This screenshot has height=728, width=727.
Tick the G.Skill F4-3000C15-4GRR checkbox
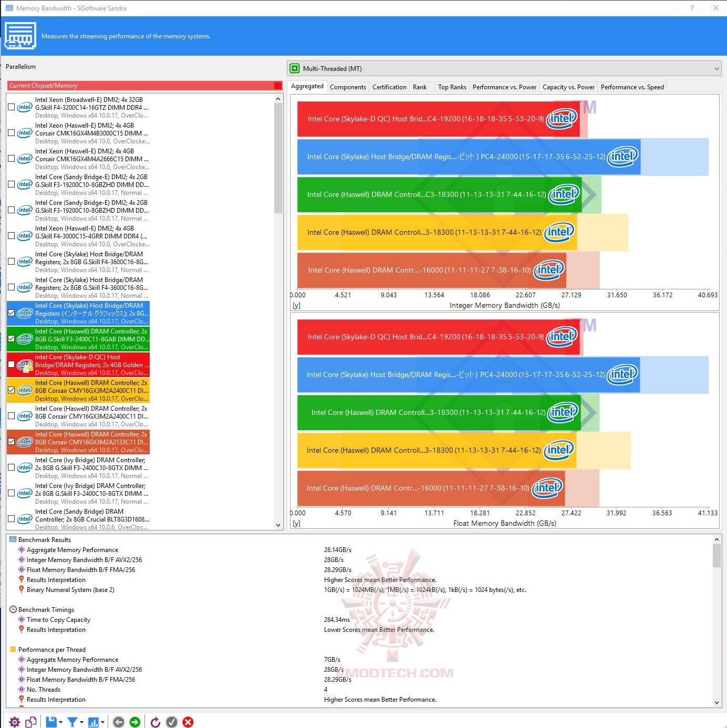(x=11, y=236)
